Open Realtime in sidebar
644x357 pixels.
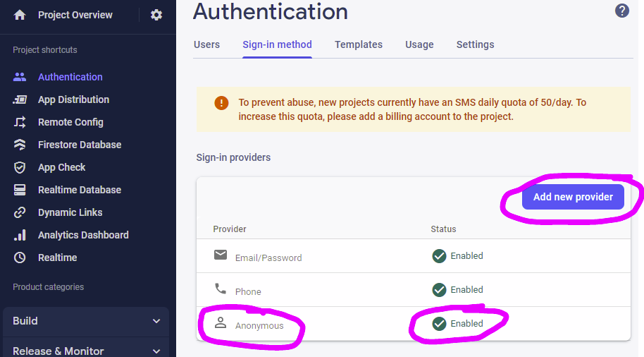point(58,258)
